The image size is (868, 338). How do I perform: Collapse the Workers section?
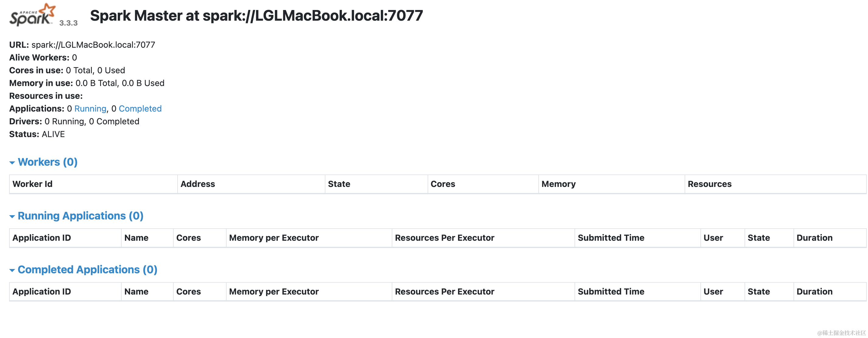coord(12,162)
